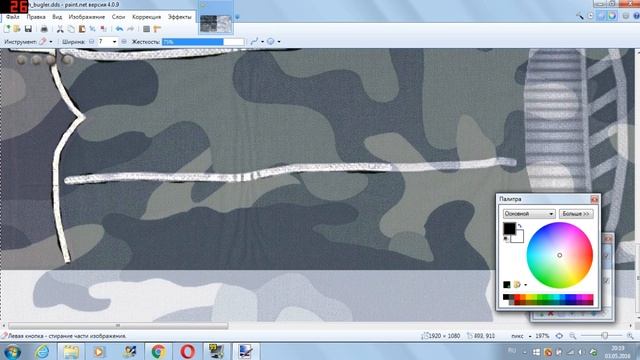Copy the selection with the Copy icon
The image size is (640, 360).
click(x=71, y=29)
